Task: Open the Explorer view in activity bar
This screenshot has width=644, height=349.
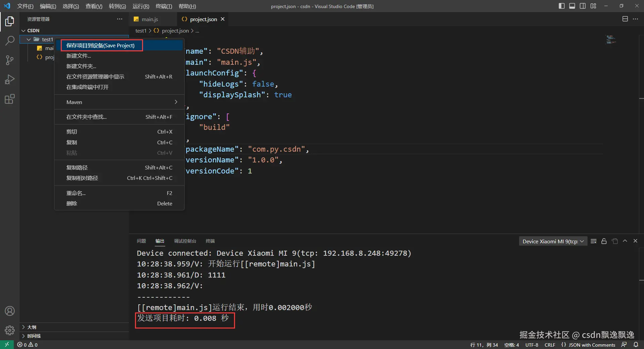Action: pyautogui.click(x=10, y=21)
